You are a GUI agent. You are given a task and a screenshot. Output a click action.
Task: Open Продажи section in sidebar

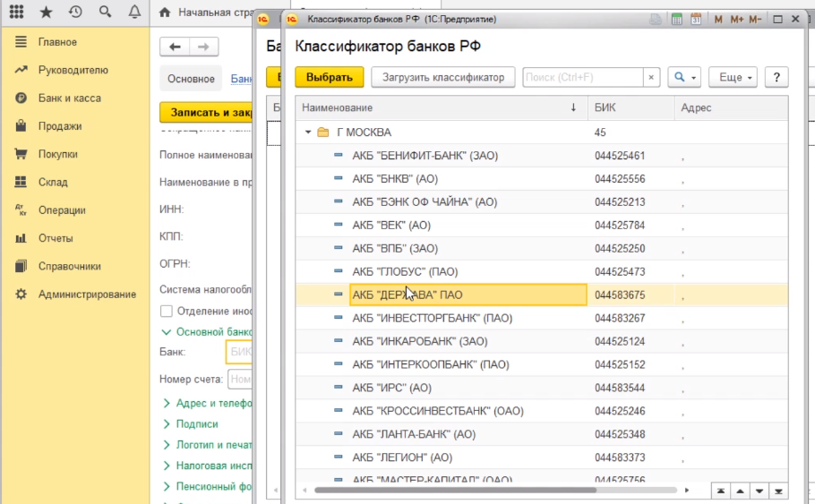point(60,126)
